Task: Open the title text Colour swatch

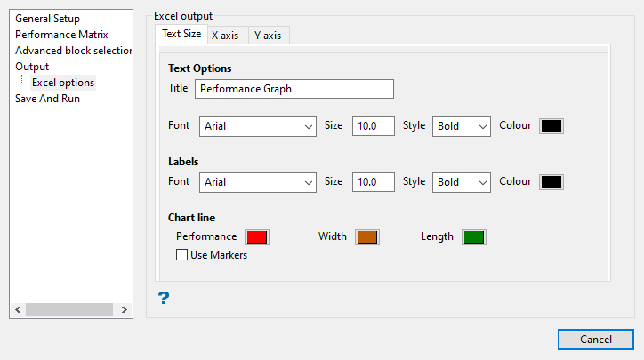Action: (551, 126)
